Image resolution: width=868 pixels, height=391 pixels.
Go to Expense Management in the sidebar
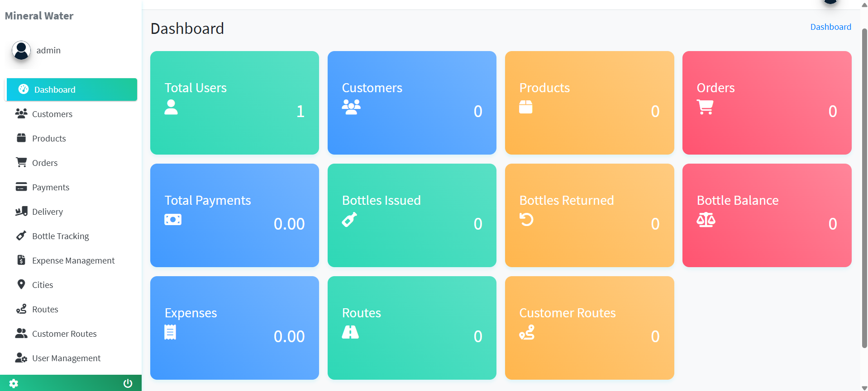(x=71, y=260)
